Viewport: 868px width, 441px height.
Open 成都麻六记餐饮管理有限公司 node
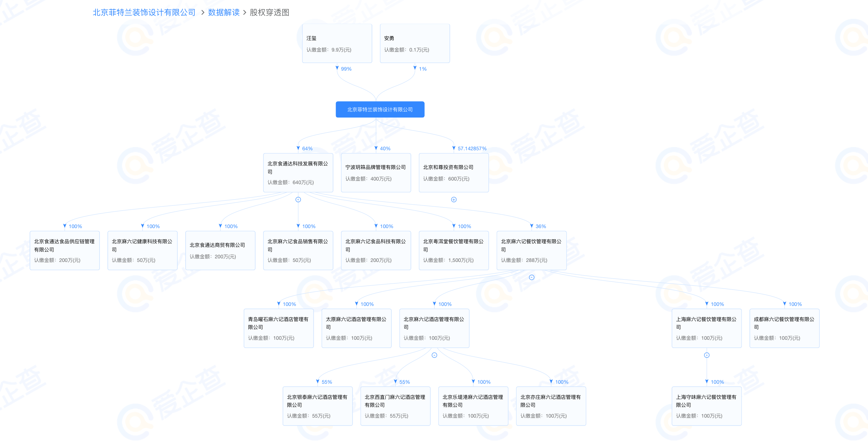784,328
